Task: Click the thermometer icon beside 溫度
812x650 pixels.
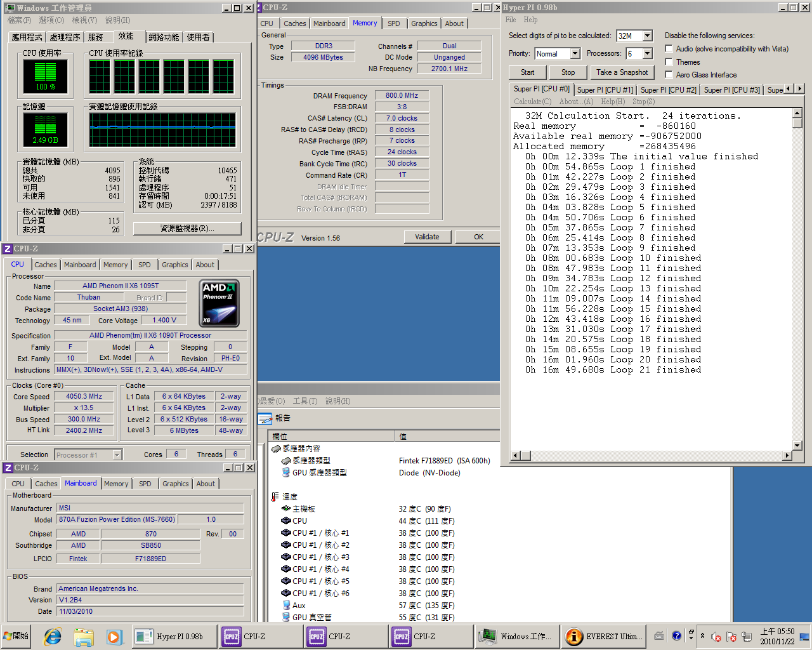Action: tap(275, 497)
